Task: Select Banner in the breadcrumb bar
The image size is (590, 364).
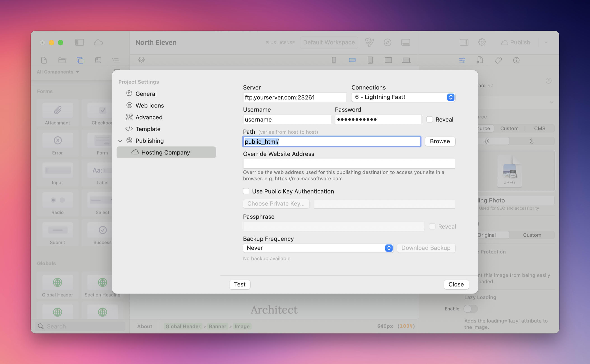Action: click(x=218, y=326)
